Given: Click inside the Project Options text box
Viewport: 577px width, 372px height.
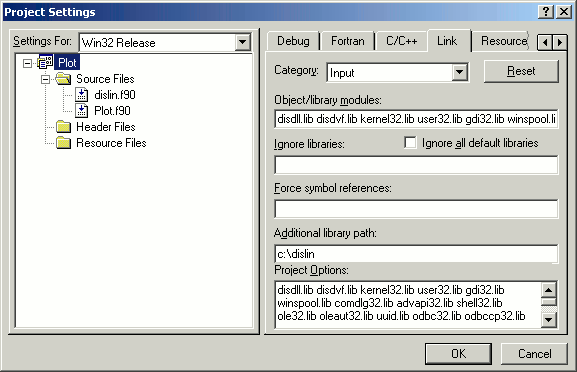Looking at the screenshot, I should pos(408,305).
